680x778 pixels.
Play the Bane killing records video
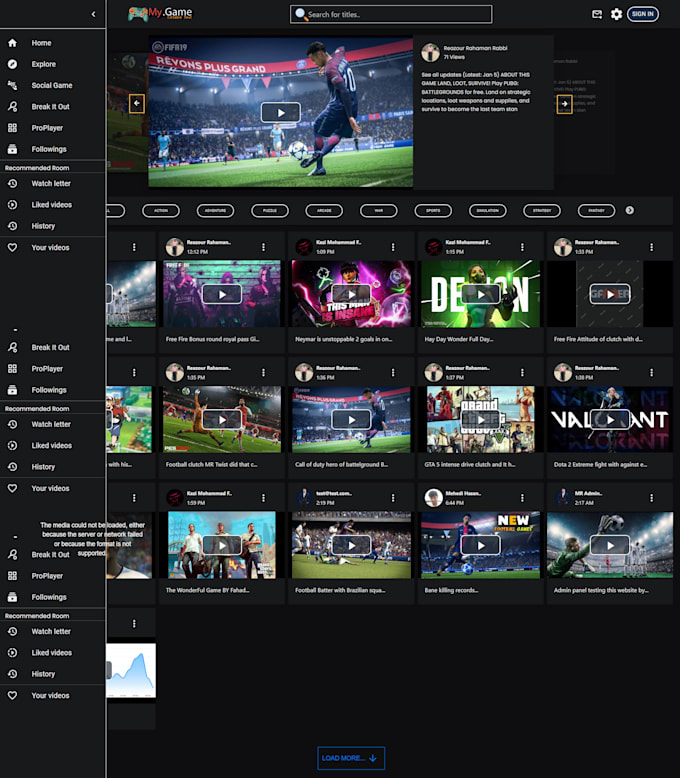[481, 545]
